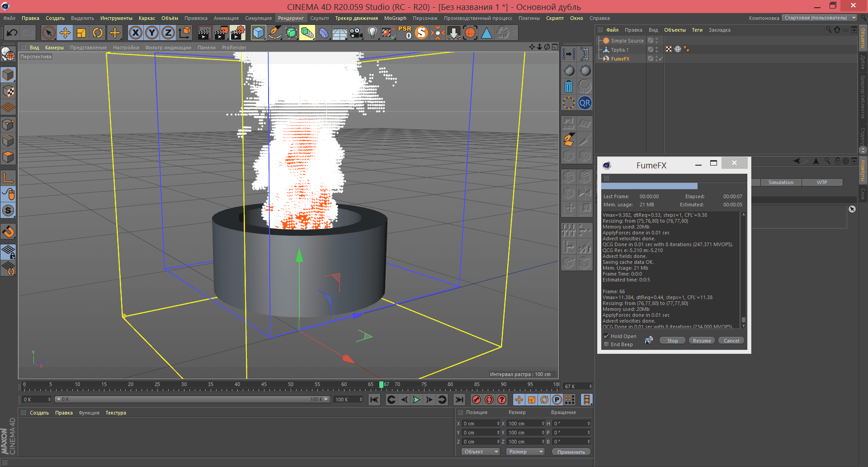Select Труба.1 object in tree
This screenshot has width=868, height=467.
tap(619, 50)
